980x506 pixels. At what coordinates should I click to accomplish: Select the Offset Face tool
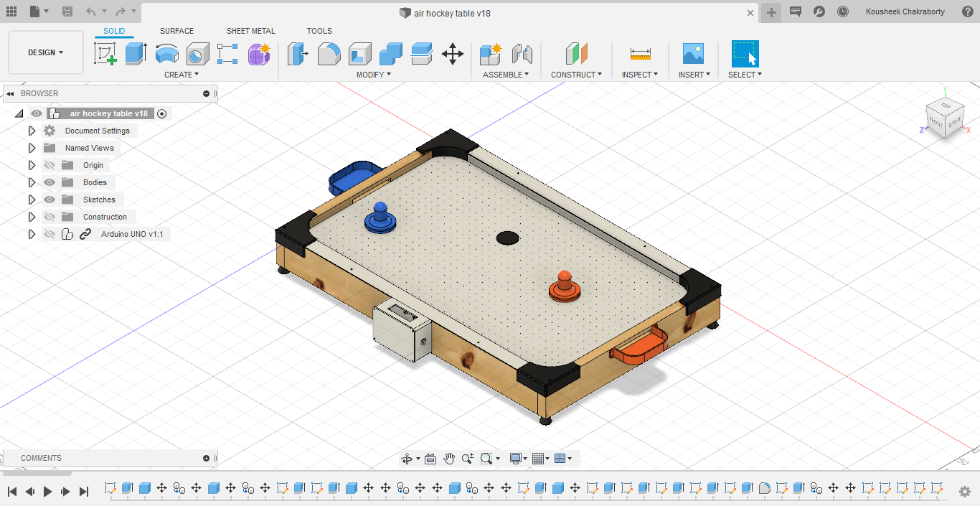(x=422, y=54)
